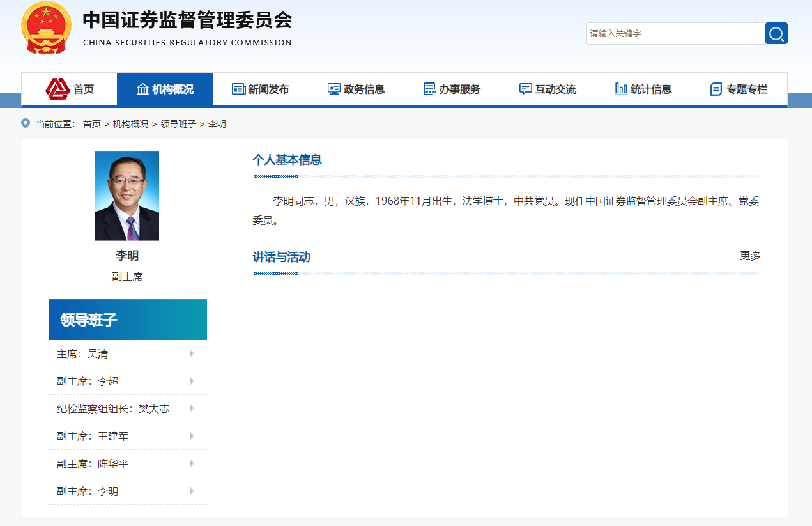Open the 首页 navigation tab

(x=69, y=89)
